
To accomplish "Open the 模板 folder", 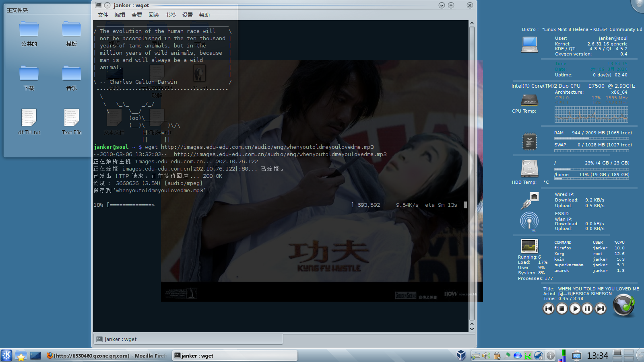I will pyautogui.click(x=72, y=34).
